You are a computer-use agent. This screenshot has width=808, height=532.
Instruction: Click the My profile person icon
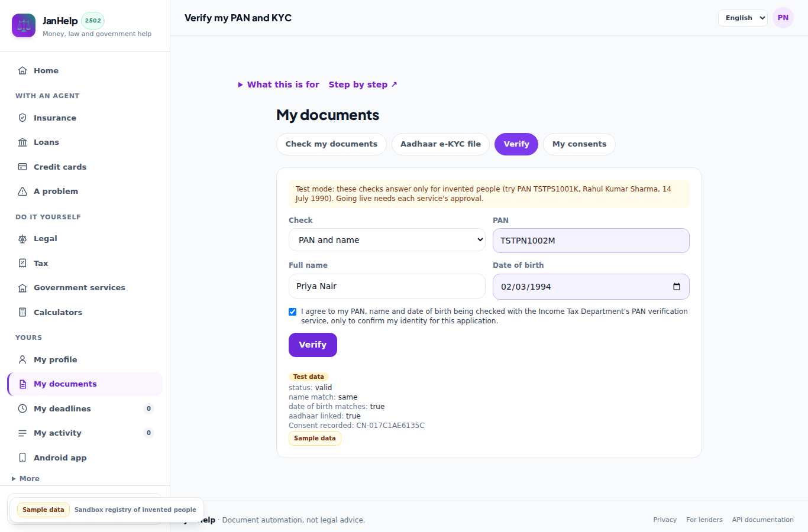tap(22, 359)
